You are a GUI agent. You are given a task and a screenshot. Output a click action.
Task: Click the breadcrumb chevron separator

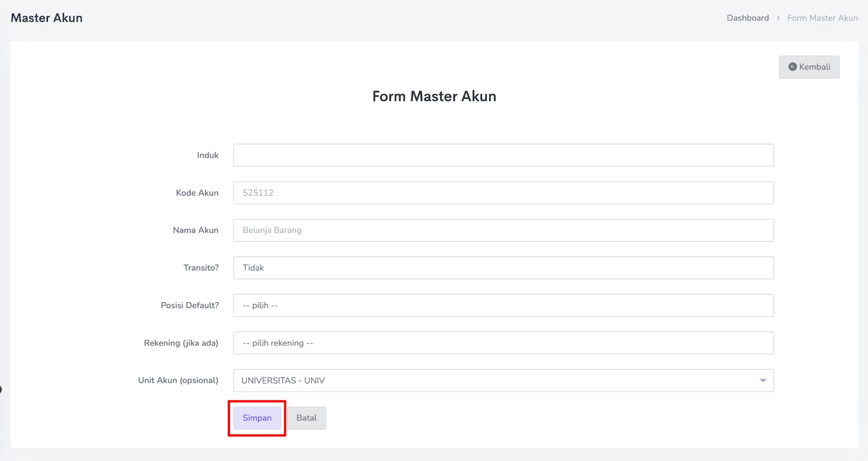[x=778, y=18]
